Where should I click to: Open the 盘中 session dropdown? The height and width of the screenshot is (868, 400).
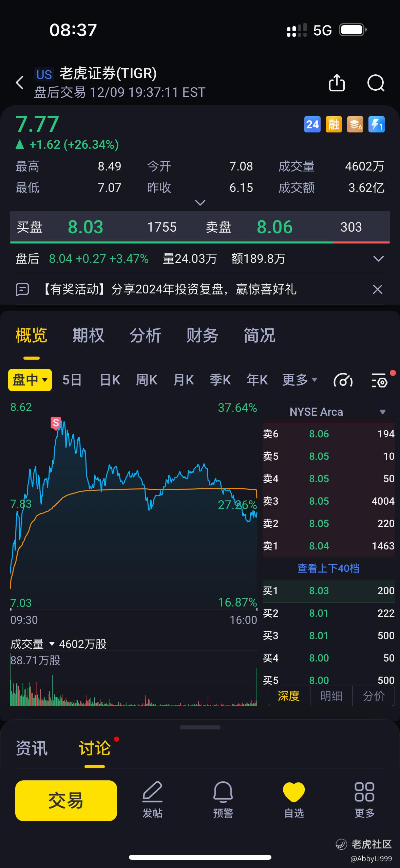[x=30, y=380]
